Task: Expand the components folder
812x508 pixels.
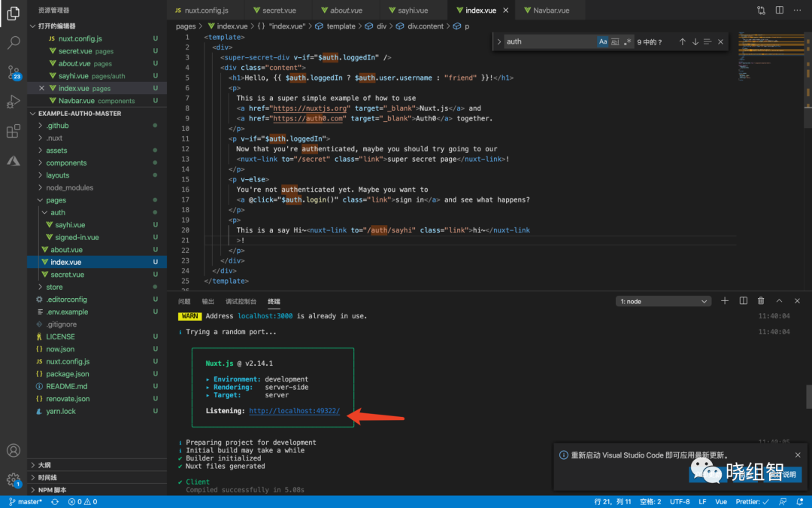Action: tap(66, 163)
